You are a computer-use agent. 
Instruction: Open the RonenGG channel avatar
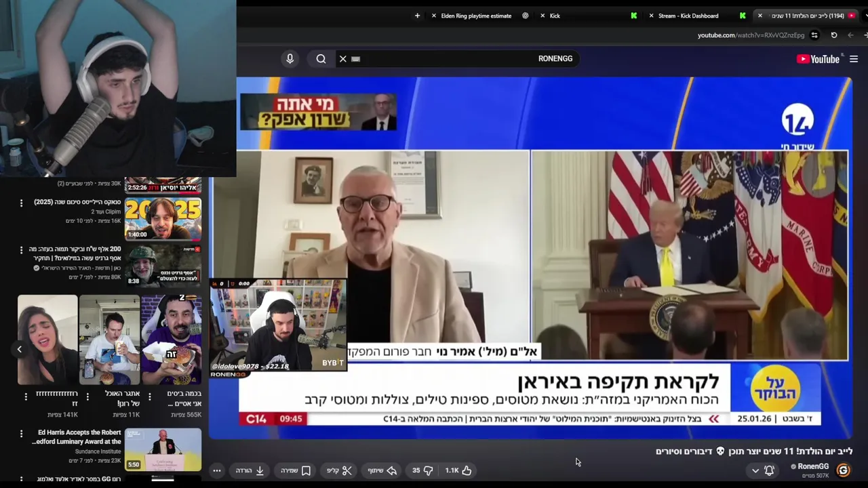tap(843, 470)
